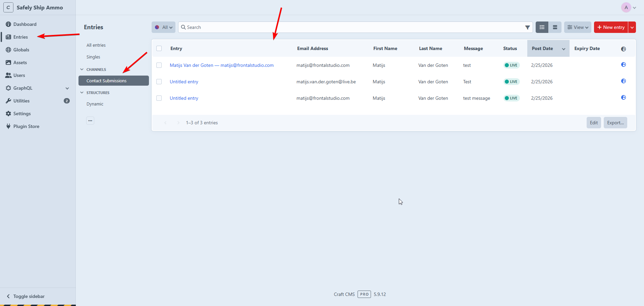Open the Untitled entry with 'test message'

click(x=184, y=98)
